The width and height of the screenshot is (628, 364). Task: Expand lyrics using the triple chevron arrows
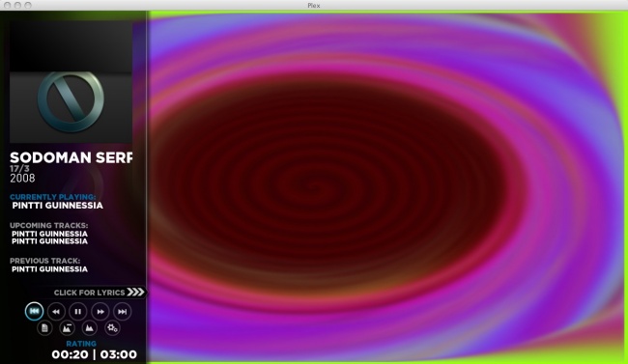point(135,292)
